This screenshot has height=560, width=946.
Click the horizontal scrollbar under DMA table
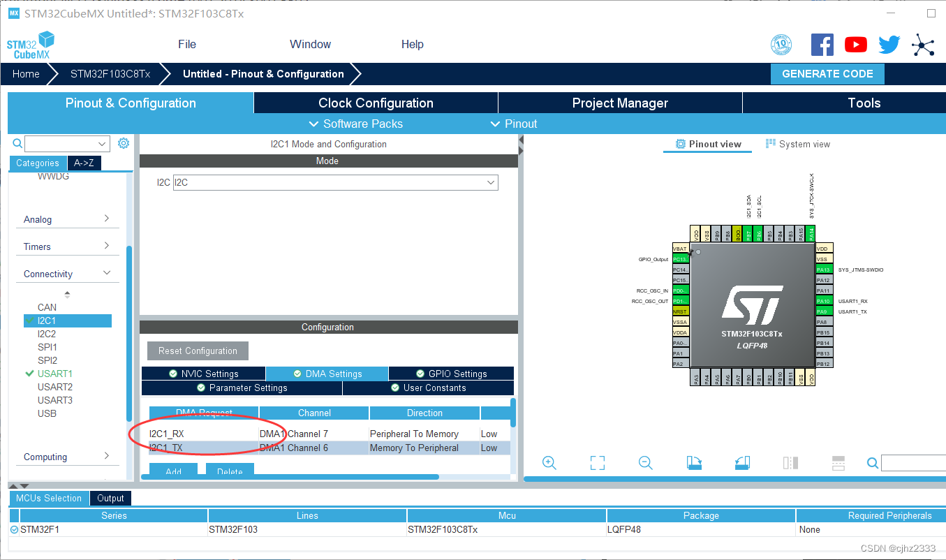(x=290, y=477)
